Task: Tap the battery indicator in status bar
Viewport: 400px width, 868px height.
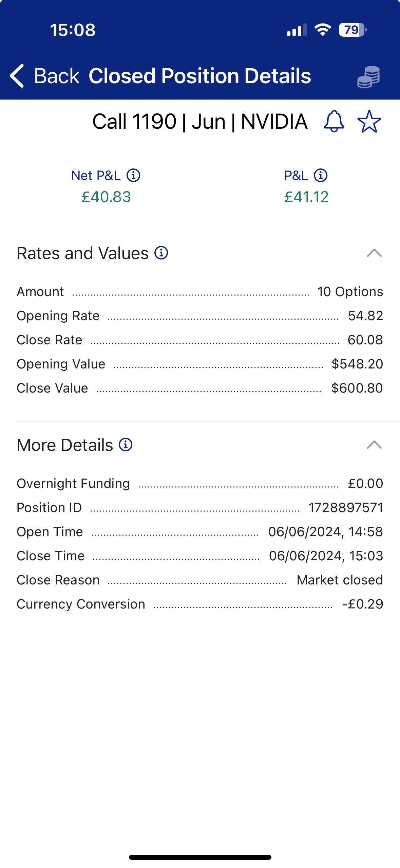Action: [x=352, y=30]
